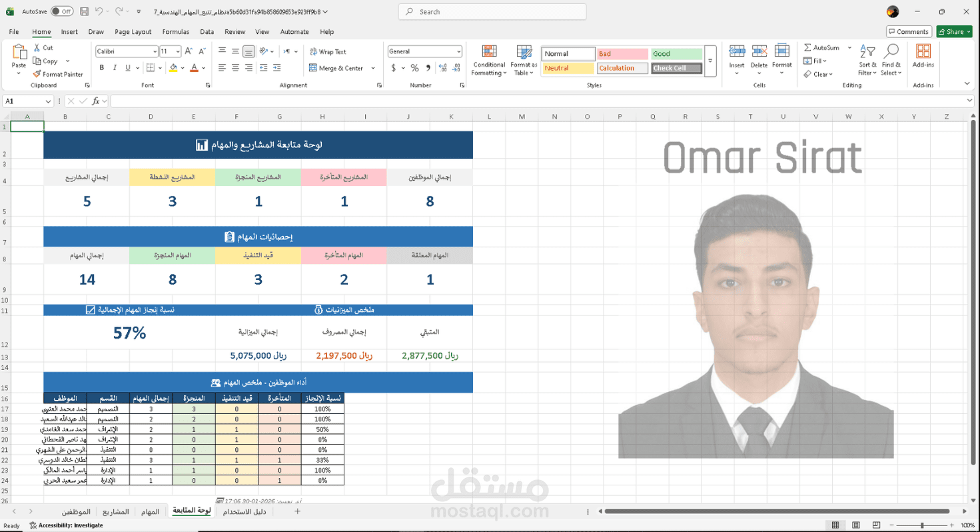Open the font size dropdown

click(x=178, y=51)
